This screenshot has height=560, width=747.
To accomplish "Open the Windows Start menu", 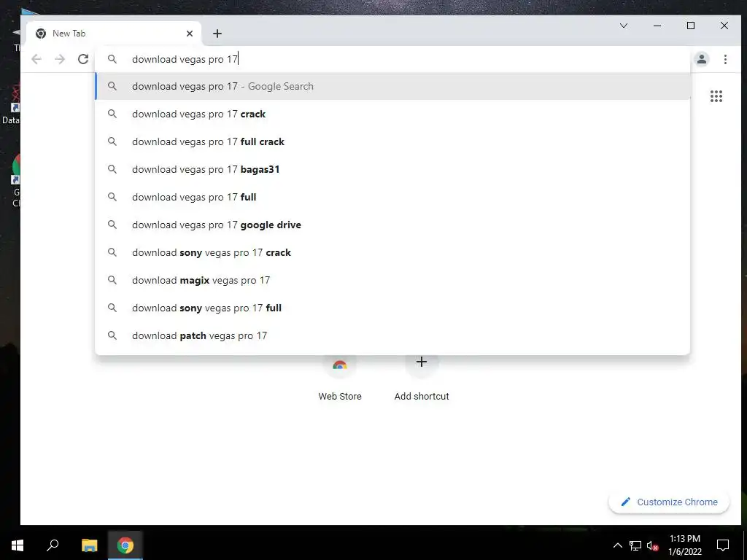I will coord(18,545).
